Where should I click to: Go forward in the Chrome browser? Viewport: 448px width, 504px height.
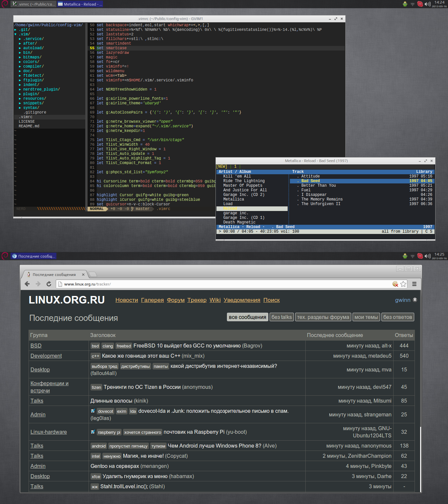38,284
